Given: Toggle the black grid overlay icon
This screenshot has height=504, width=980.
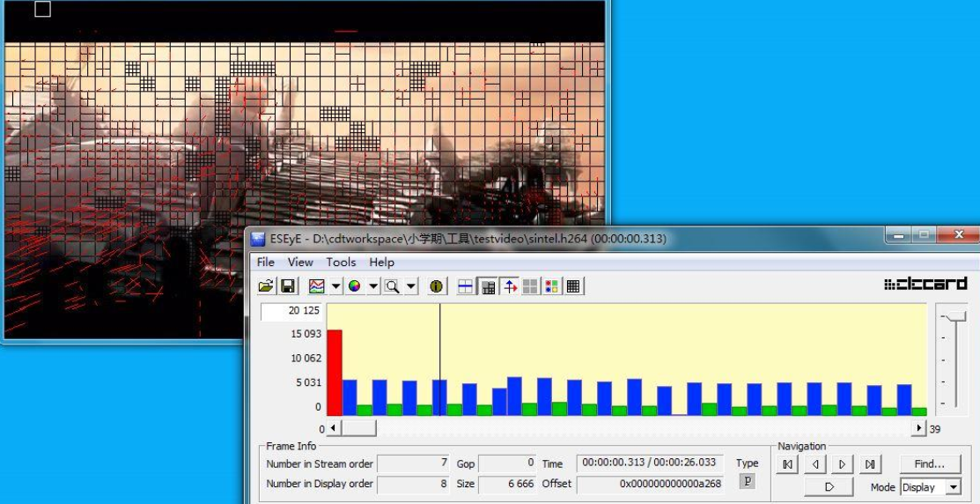Looking at the screenshot, I should 573,286.
